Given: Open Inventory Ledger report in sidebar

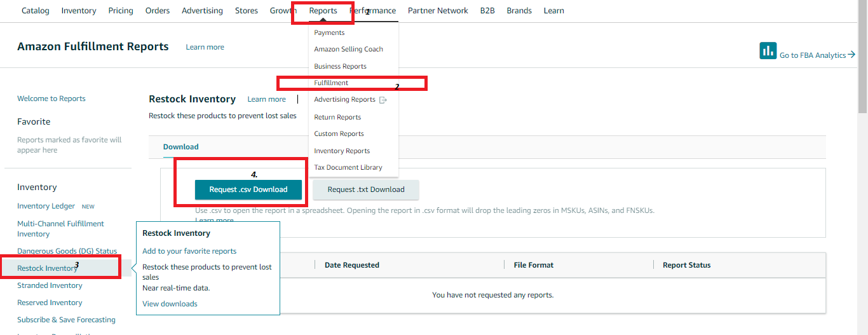Looking at the screenshot, I should click(x=46, y=206).
